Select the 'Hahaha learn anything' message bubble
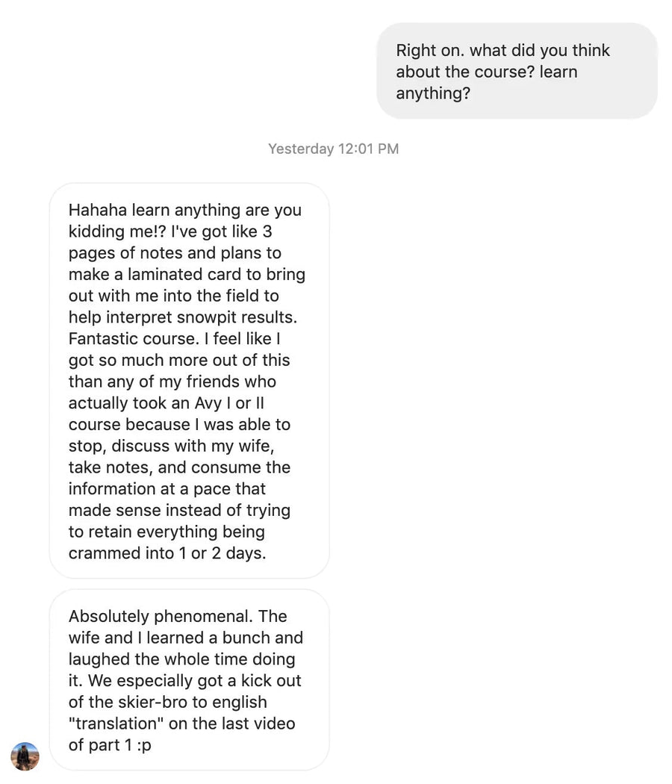 pos(190,381)
